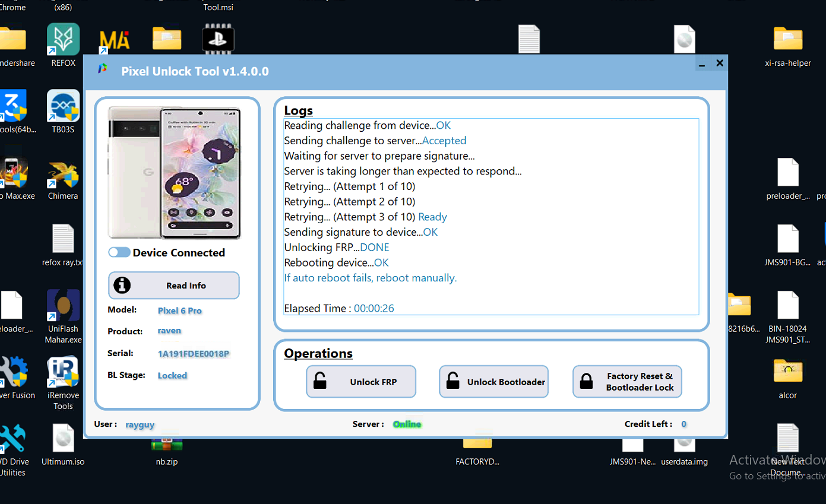Open the UniFlash Mahar.exe shortcut

pos(63,306)
